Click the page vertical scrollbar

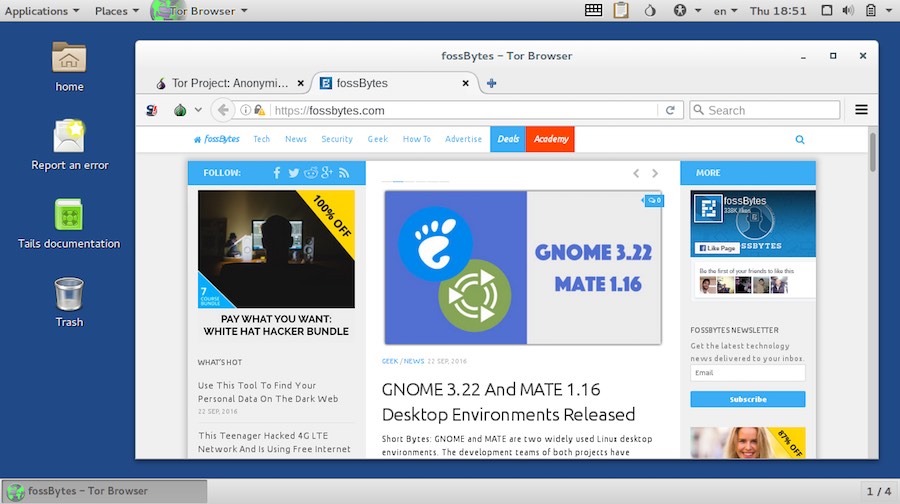[x=872, y=152]
